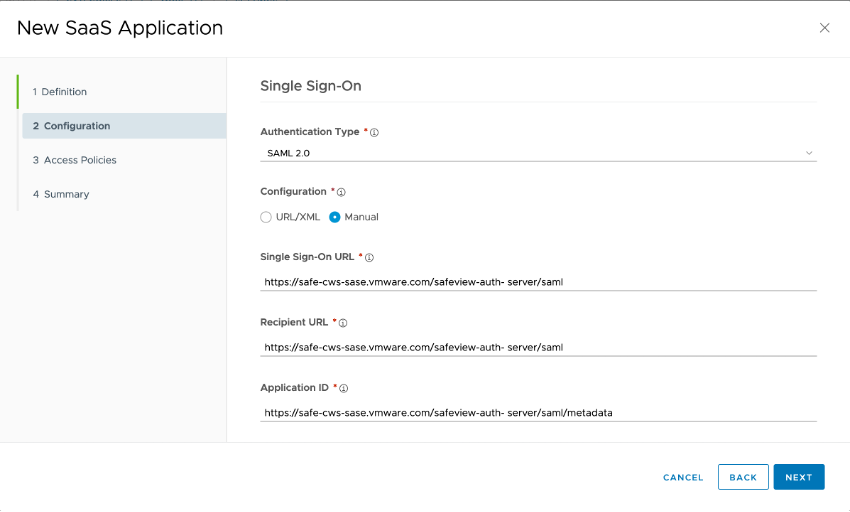This screenshot has height=512, width=850.
Task: Proceed with the Next button
Action: [x=798, y=477]
